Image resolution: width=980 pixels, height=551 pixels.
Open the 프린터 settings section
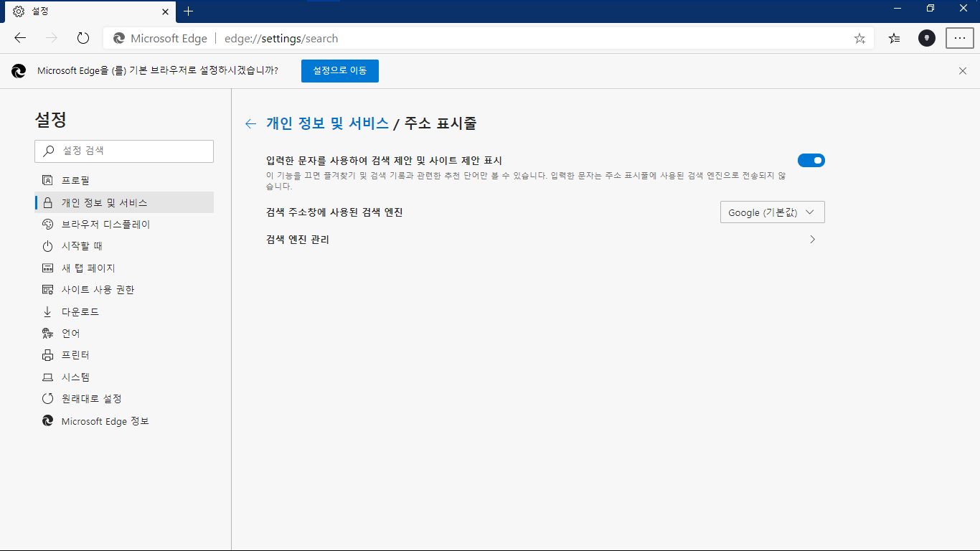tap(124, 355)
